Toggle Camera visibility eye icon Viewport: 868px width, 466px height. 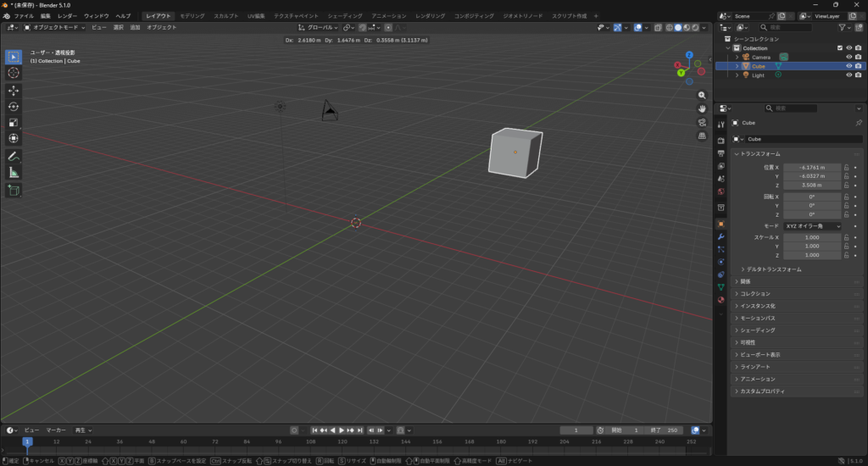click(849, 57)
